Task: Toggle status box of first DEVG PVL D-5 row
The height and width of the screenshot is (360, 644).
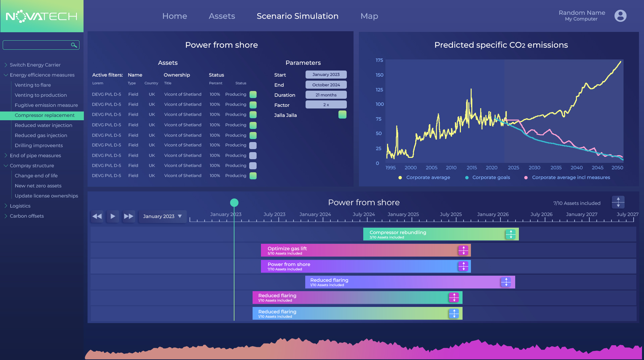Action: coord(253,94)
